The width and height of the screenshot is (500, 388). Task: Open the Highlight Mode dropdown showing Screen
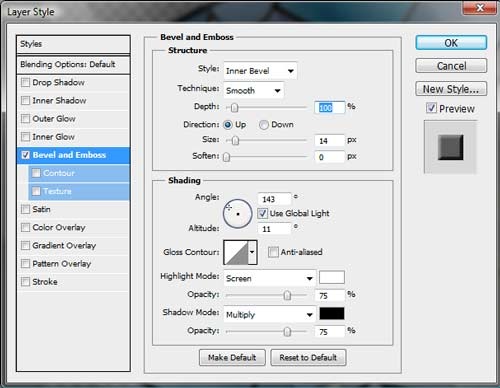click(x=270, y=278)
